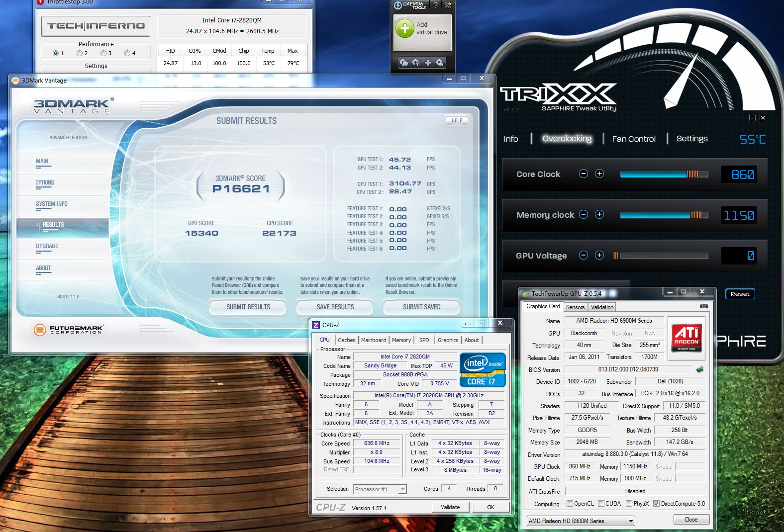Image resolution: width=784 pixels, height=532 pixels.
Task: Open the Fan Control tab in TRIXX
Action: click(x=634, y=139)
